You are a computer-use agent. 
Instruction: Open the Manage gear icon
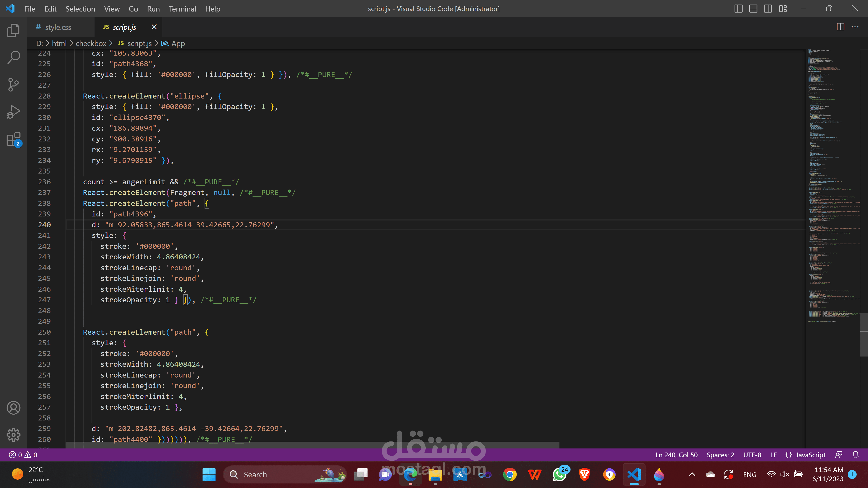click(13, 435)
